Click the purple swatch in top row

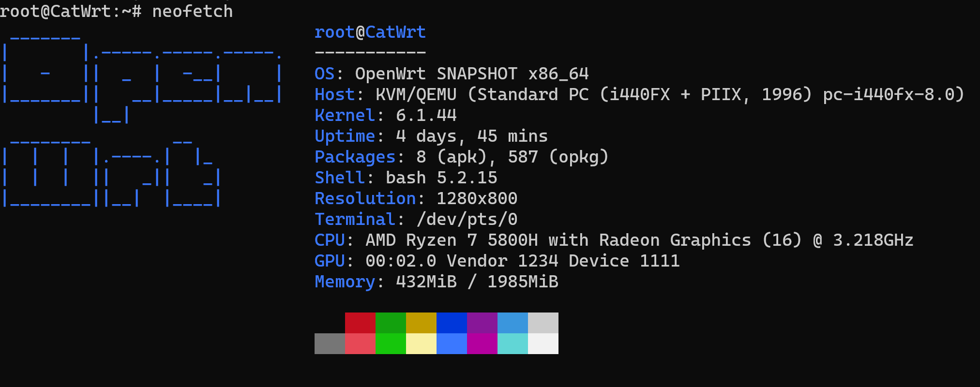coord(482,323)
